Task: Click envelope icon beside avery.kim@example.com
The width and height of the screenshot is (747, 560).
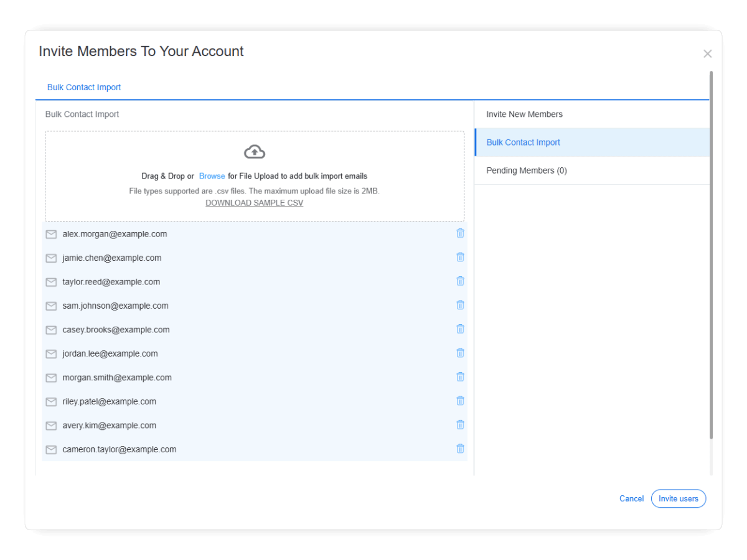Action: pyautogui.click(x=51, y=426)
